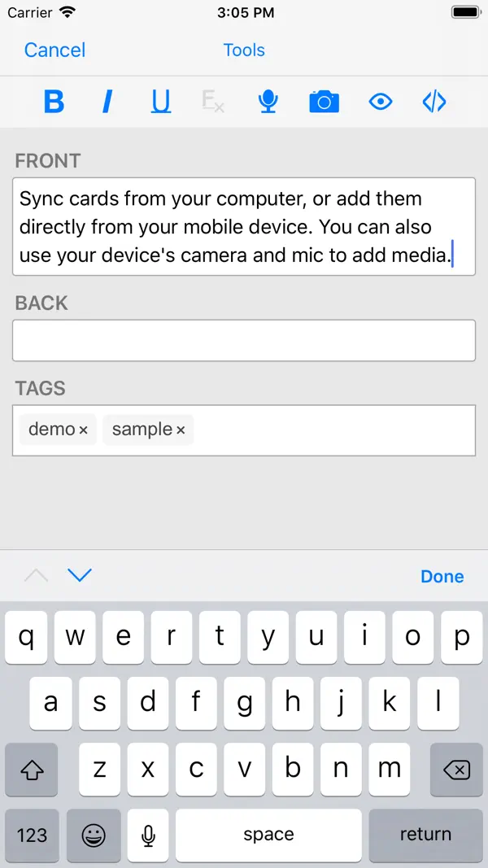
Task: Toggle keyboard dictation with the mic key
Action: point(147,835)
